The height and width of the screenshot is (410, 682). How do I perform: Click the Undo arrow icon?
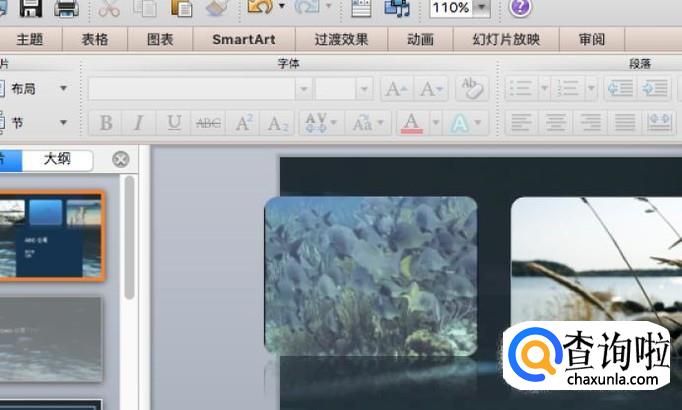[x=259, y=8]
